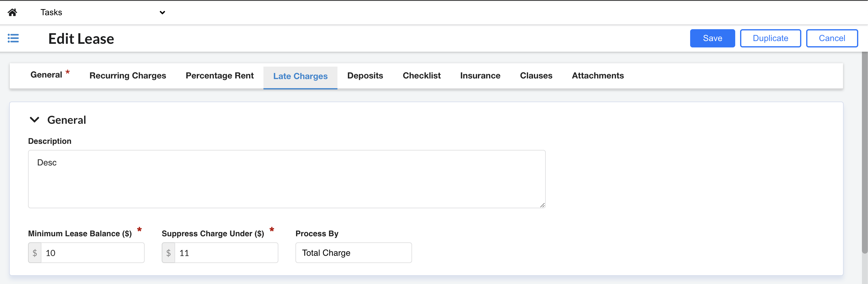Click the dollar sign before 10
Screen dimensions: 868x284
(35, 253)
